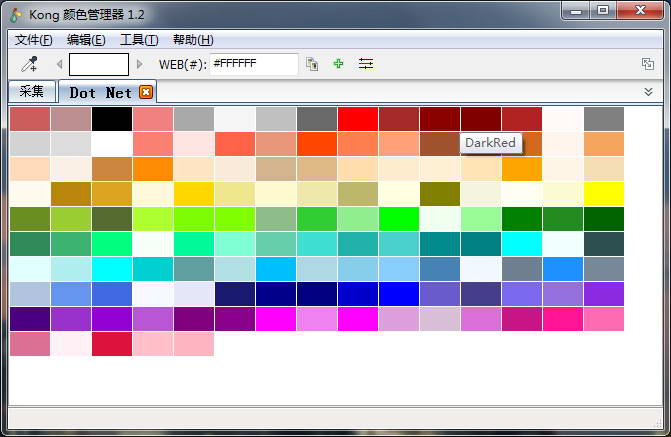The width and height of the screenshot is (671, 437).
Task: Pick the bright yellow swatch
Action: 604,194
